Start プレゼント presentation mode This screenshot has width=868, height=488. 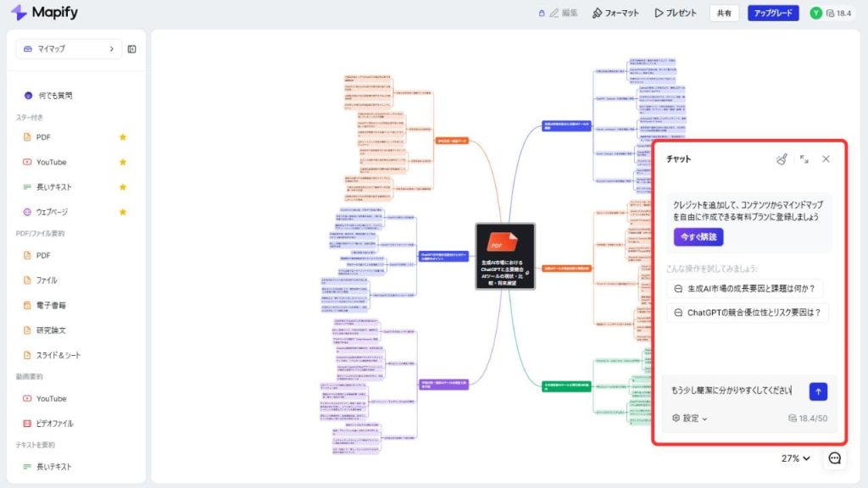point(676,13)
